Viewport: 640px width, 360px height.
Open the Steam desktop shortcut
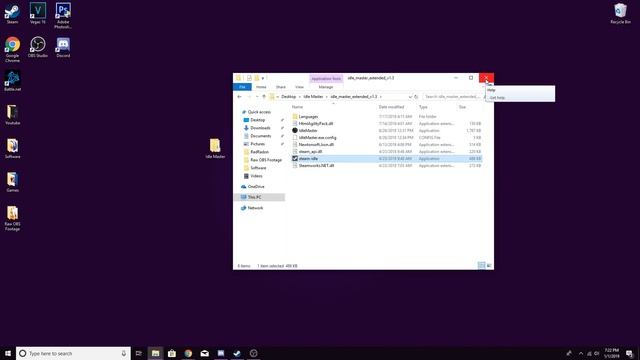tap(12, 13)
